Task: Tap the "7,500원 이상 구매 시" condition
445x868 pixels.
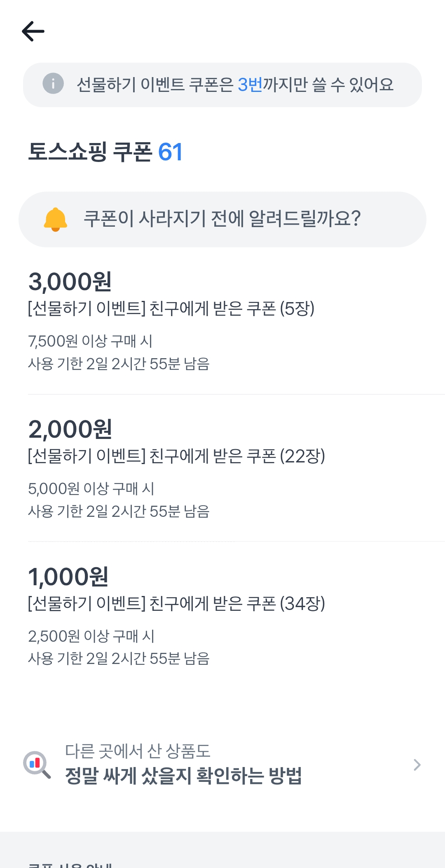Action: 90,341
